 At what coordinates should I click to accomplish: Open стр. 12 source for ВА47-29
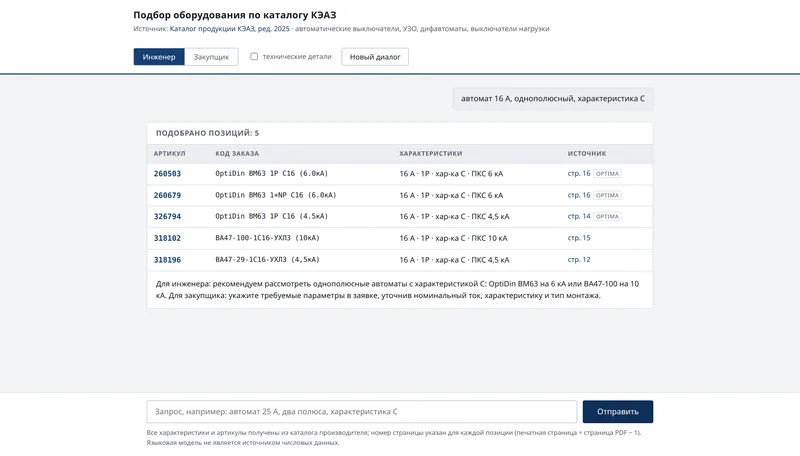(579, 260)
